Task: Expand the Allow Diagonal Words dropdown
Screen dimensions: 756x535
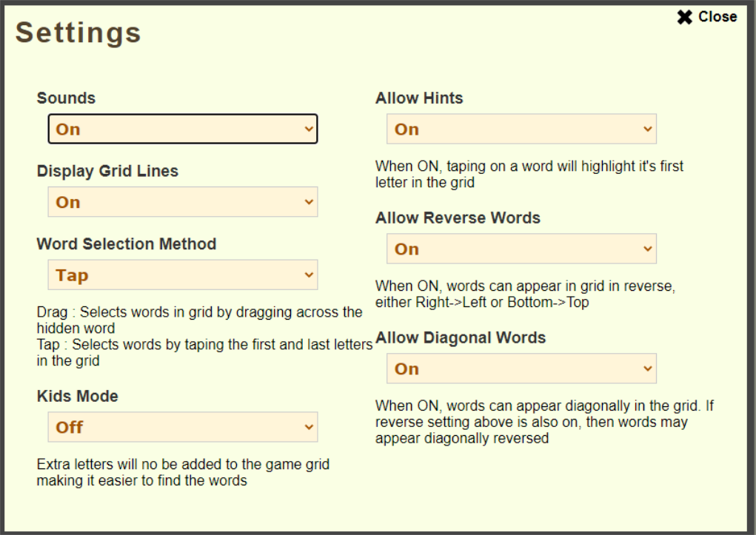Action: pyautogui.click(x=521, y=369)
